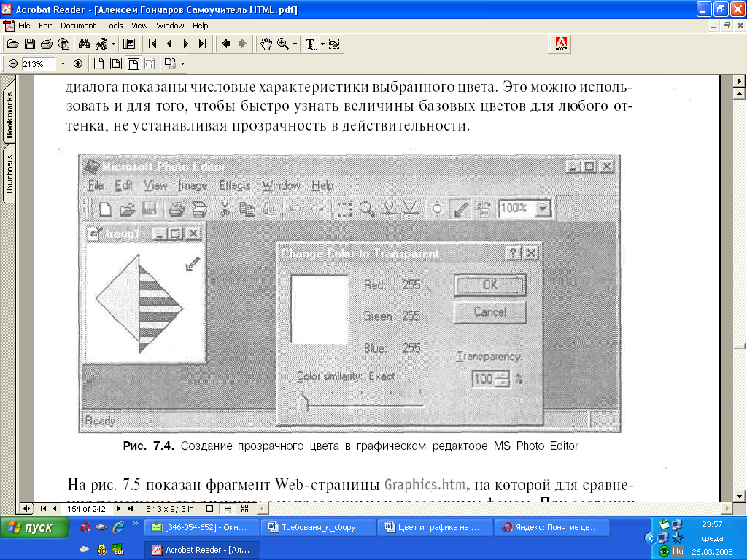Viewport: 747px width, 560px height.
Task: Open the Window menu
Action: (170, 26)
